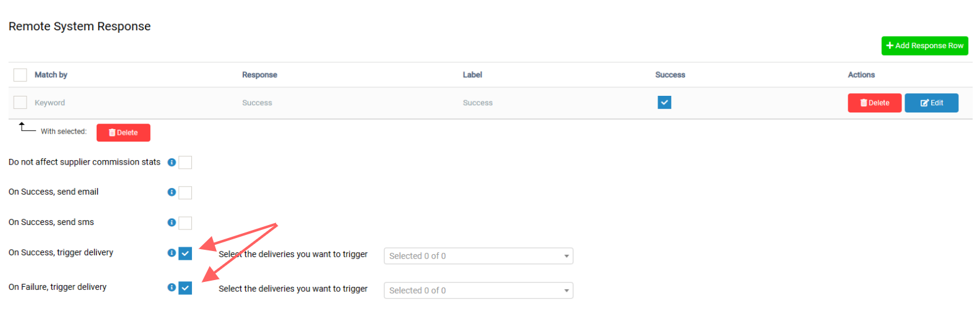Viewport: 980px width, 319px height.
Task: Enable Do not affect supplier commission stats
Action: (185, 163)
